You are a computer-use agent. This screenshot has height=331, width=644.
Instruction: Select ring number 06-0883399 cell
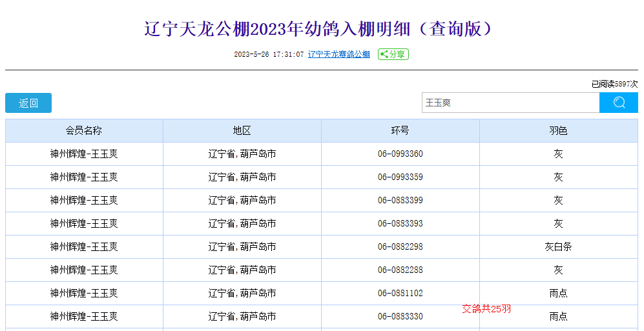(x=400, y=200)
